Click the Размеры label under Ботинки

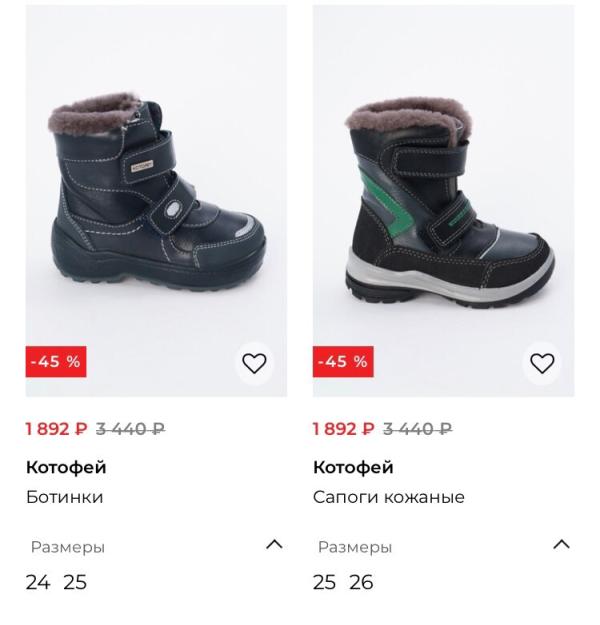(x=68, y=547)
